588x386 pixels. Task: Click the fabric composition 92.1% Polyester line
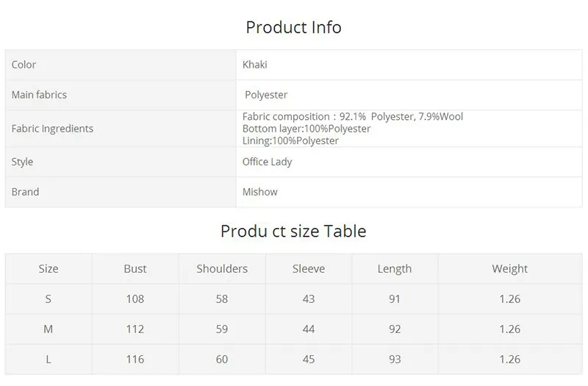tap(353, 117)
